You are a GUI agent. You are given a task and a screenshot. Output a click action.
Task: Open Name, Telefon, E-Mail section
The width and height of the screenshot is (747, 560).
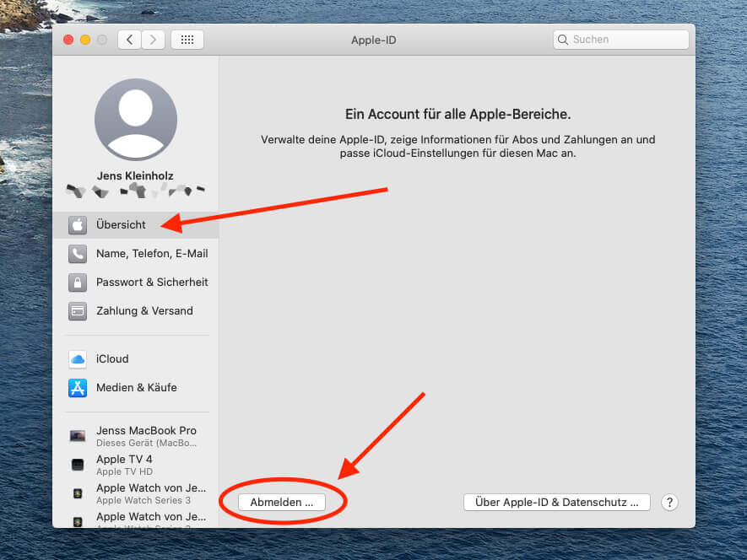pos(136,254)
